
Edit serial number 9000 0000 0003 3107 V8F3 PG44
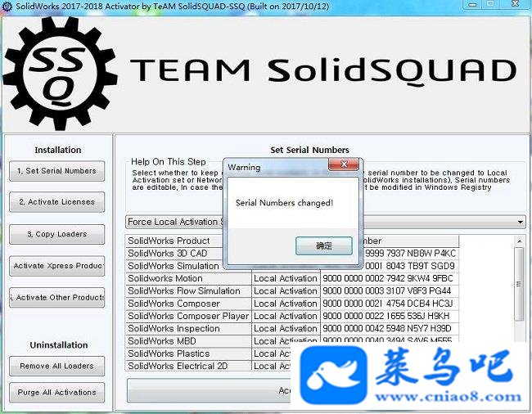(390, 291)
